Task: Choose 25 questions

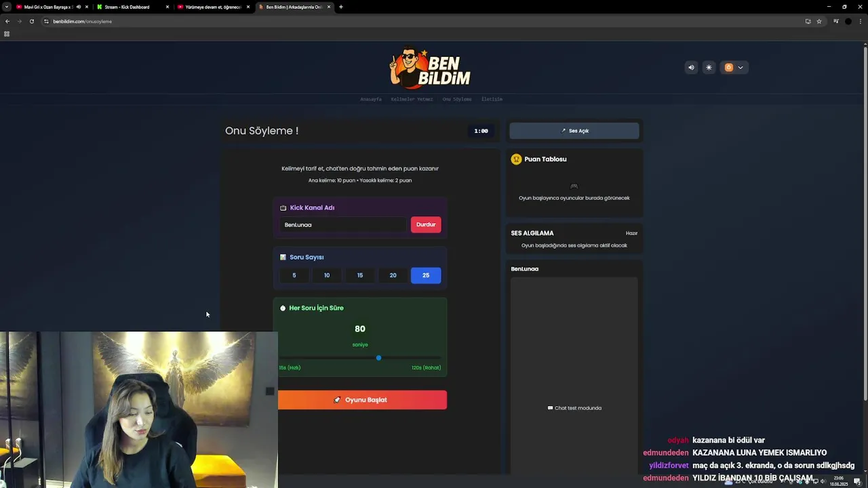Action: click(x=426, y=275)
